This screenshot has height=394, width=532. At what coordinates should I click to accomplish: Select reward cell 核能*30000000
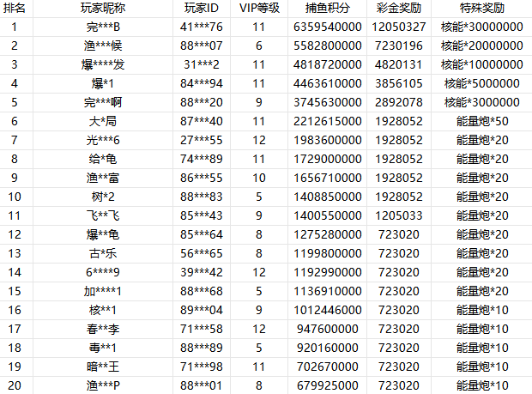pyautogui.click(x=481, y=27)
